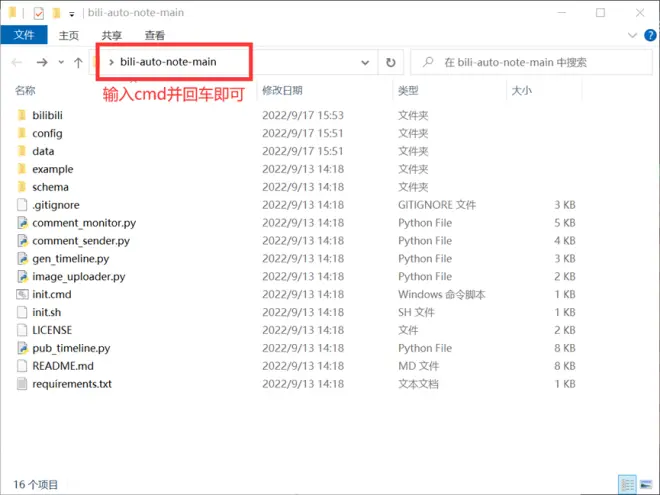Open the 文件 ribbon tab
Screen dimensions: 660x495
coord(24,35)
